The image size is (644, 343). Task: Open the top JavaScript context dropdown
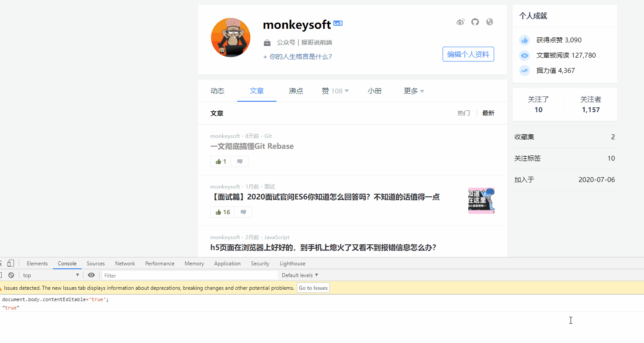click(x=51, y=275)
